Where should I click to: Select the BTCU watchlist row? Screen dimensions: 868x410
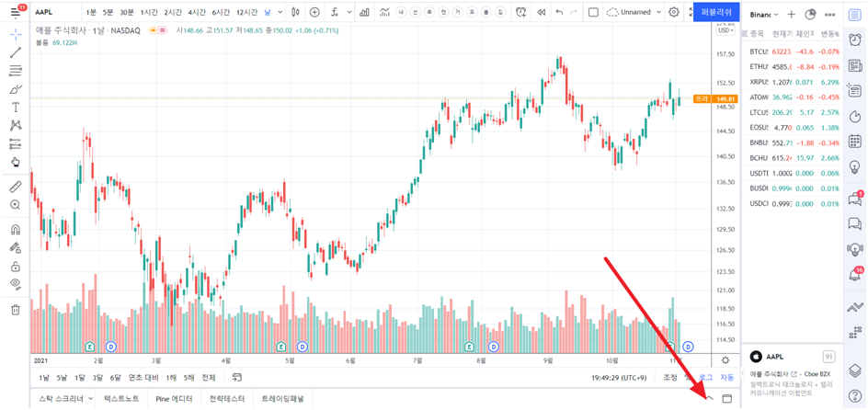[793, 52]
